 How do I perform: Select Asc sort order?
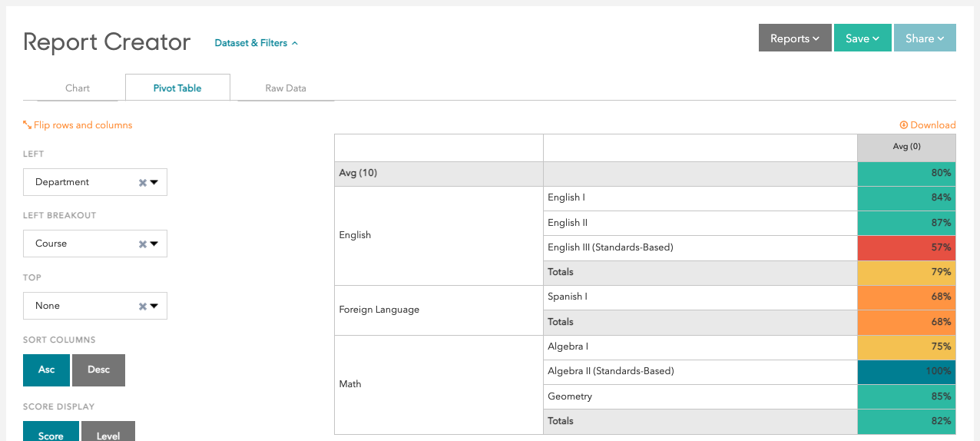47,370
